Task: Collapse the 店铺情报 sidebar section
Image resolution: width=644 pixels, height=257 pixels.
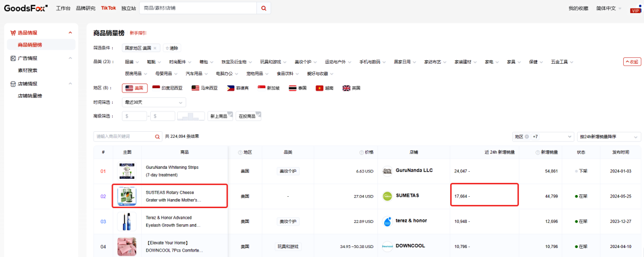Action: click(x=70, y=83)
